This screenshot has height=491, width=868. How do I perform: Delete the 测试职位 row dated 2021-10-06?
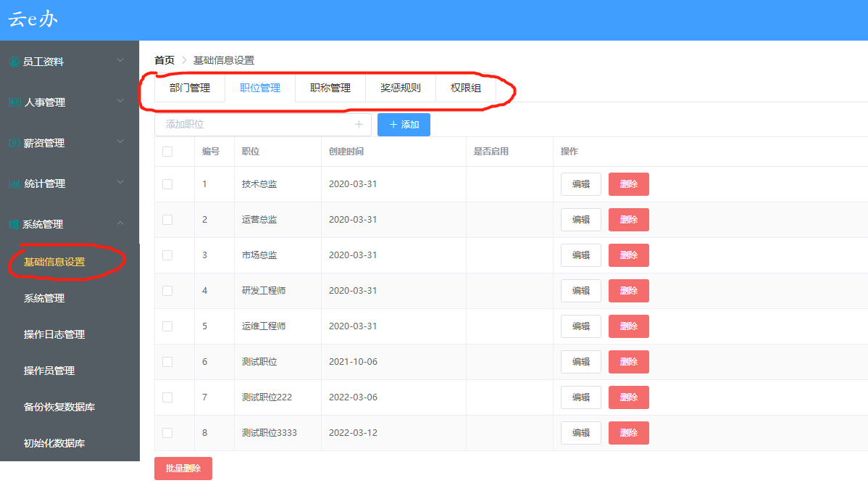coord(629,361)
